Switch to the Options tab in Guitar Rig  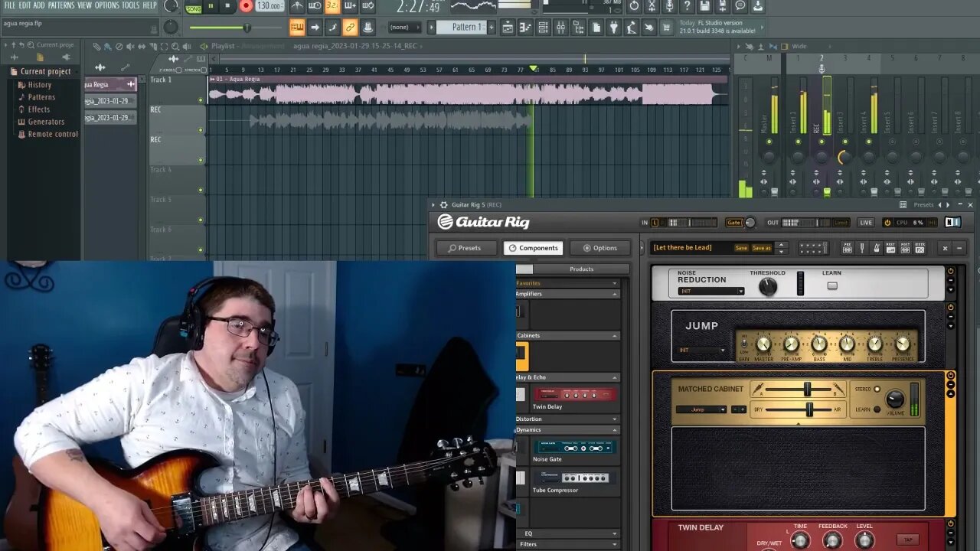[599, 248]
